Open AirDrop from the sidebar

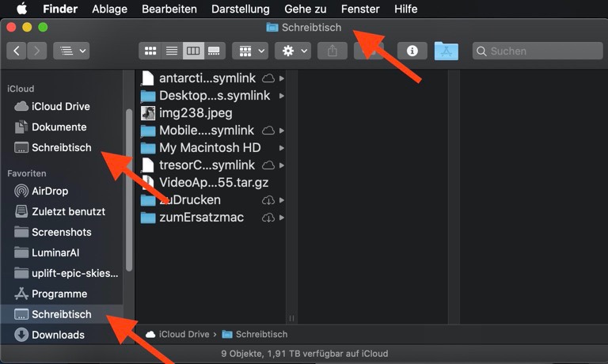[62, 191]
